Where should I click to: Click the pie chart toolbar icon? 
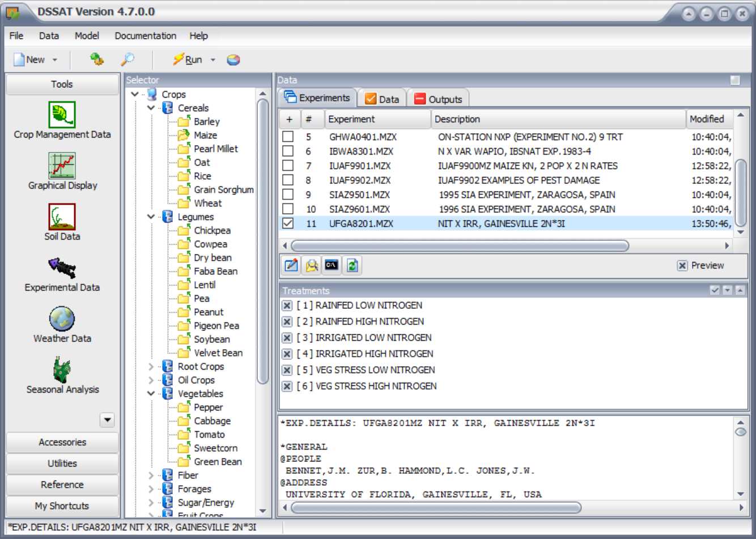(x=233, y=60)
